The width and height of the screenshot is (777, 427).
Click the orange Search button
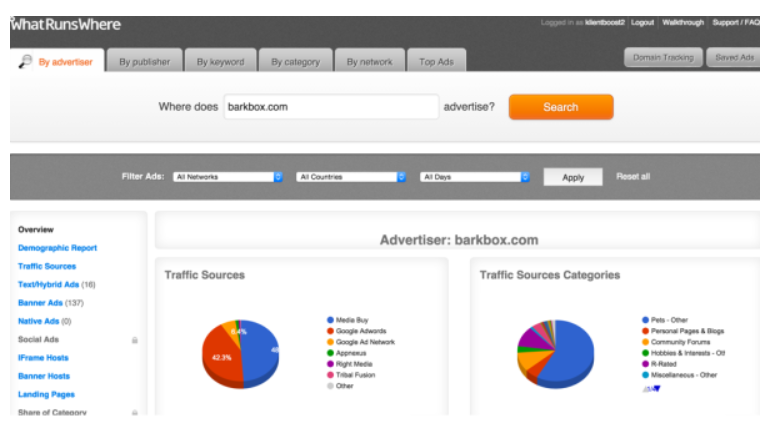[x=561, y=107]
